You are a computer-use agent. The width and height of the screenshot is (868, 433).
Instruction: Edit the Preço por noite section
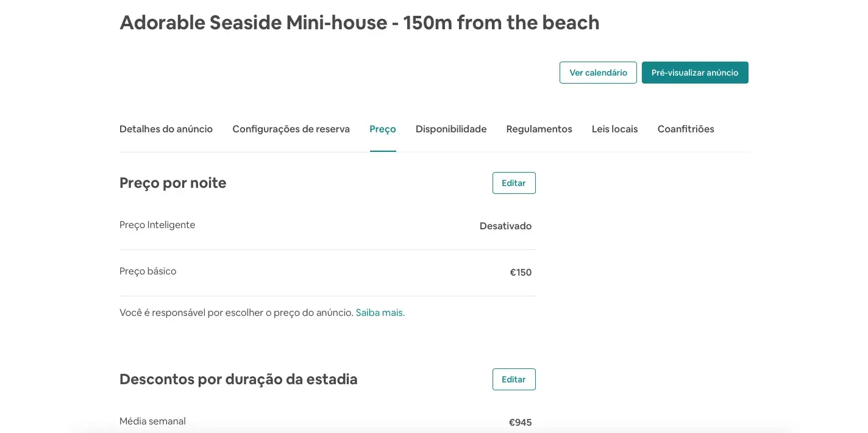pos(514,183)
